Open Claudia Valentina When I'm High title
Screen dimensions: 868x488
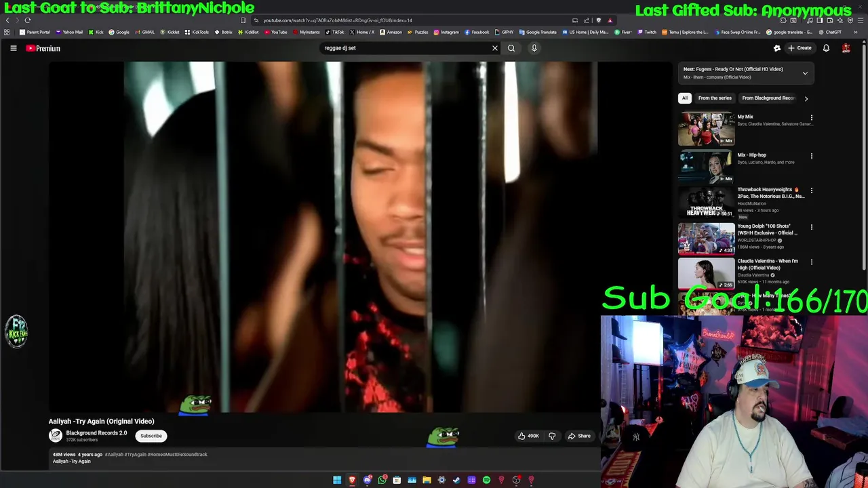pyautogui.click(x=768, y=264)
